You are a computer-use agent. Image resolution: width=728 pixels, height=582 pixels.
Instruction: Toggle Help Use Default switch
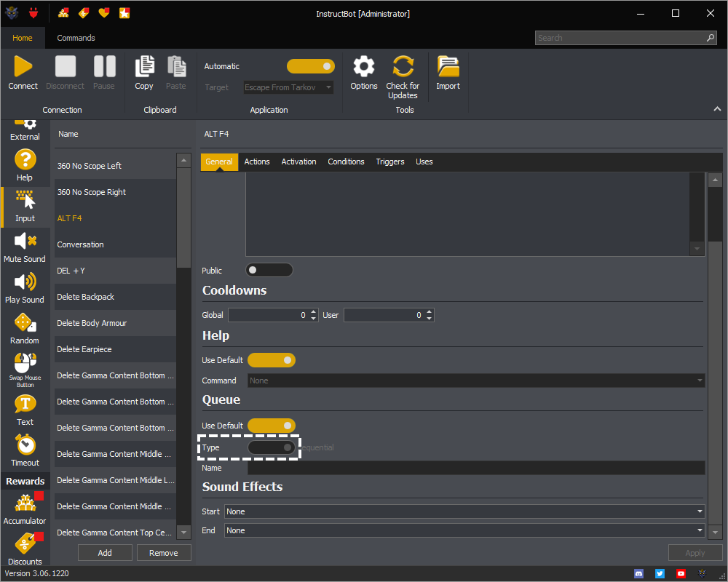272,360
